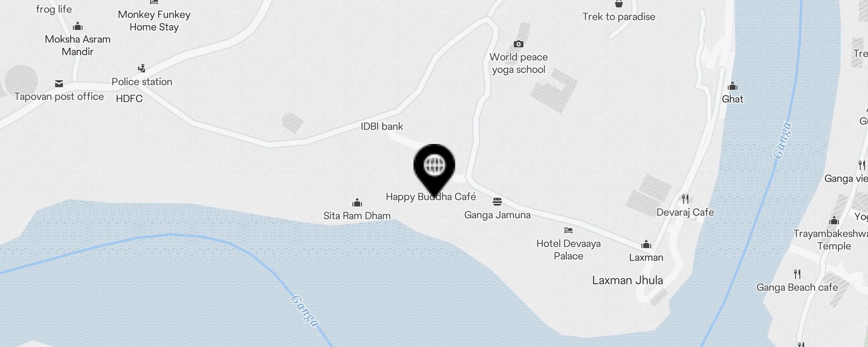The width and height of the screenshot is (868, 347).
Task: Click the Police station map icon
Action: pos(141,69)
